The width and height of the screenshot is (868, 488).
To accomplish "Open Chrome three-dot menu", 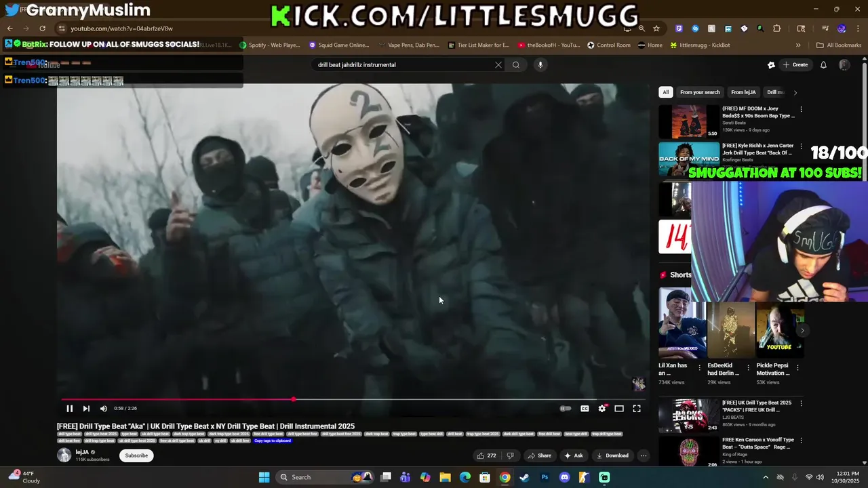I will [858, 28].
